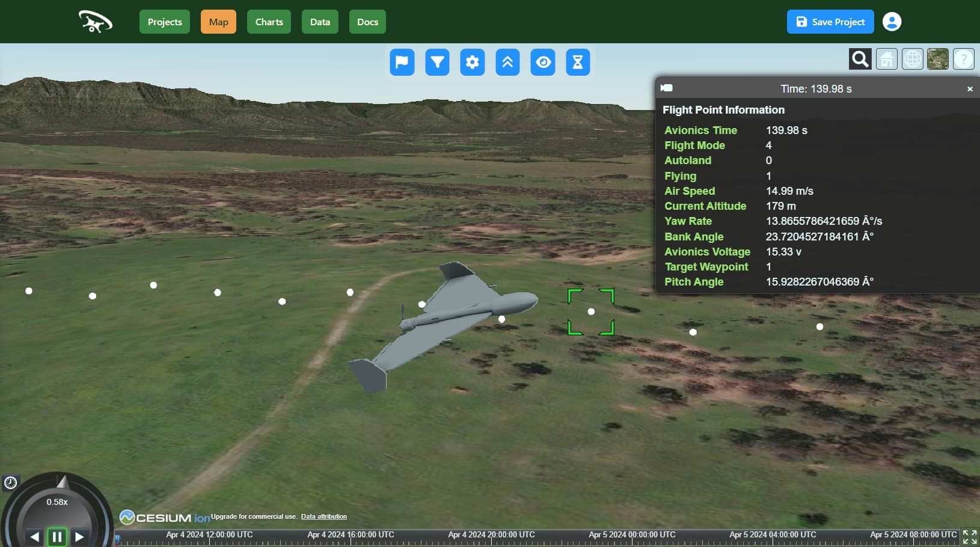The image size is (980, 547).
Task: Switch to the Map tab
Action: point(218,22)
